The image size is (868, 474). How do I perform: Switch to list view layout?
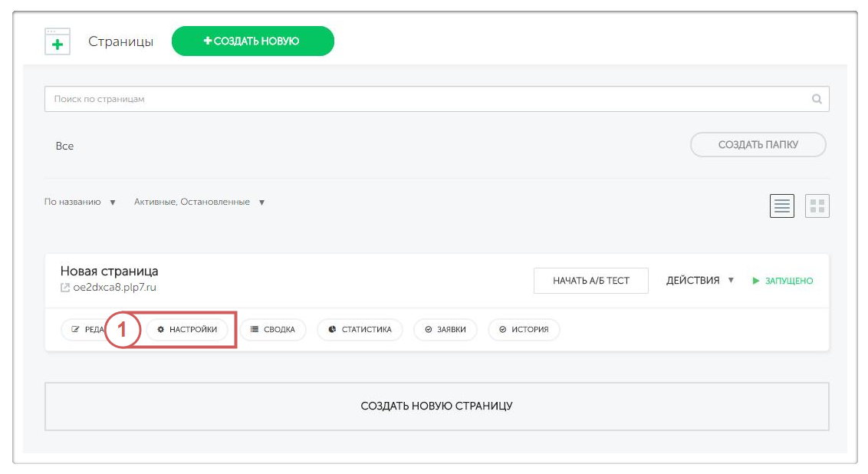[781, 206]
